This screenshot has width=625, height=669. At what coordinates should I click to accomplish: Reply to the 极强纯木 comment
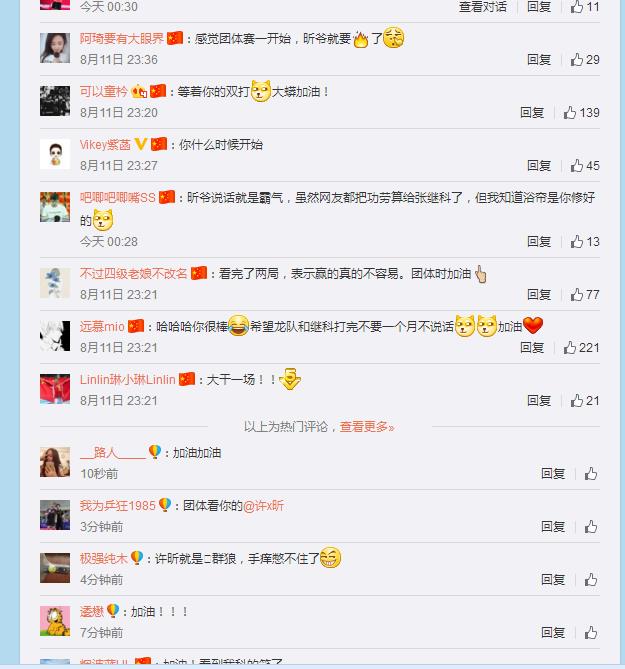click(x=553, y=579)
